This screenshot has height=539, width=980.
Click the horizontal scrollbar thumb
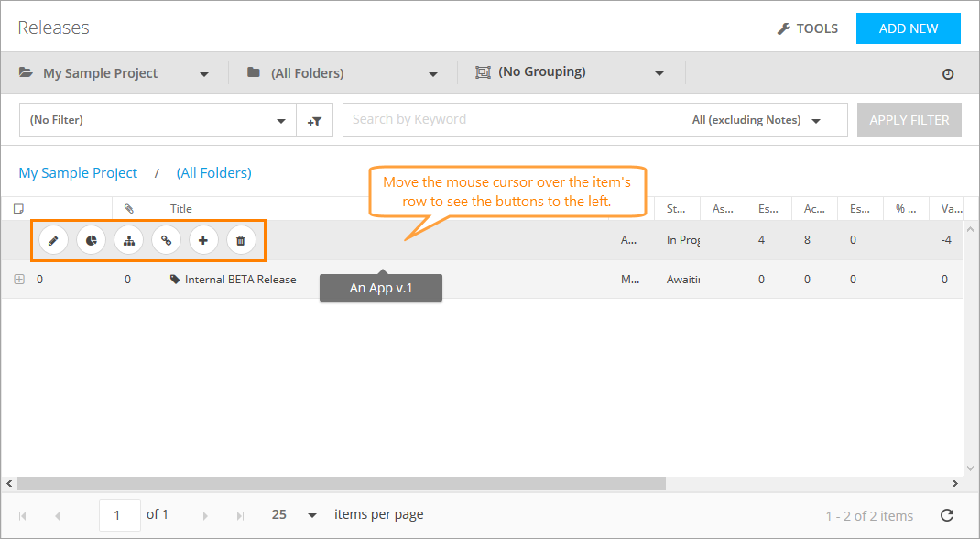click(x=341, y=483)
